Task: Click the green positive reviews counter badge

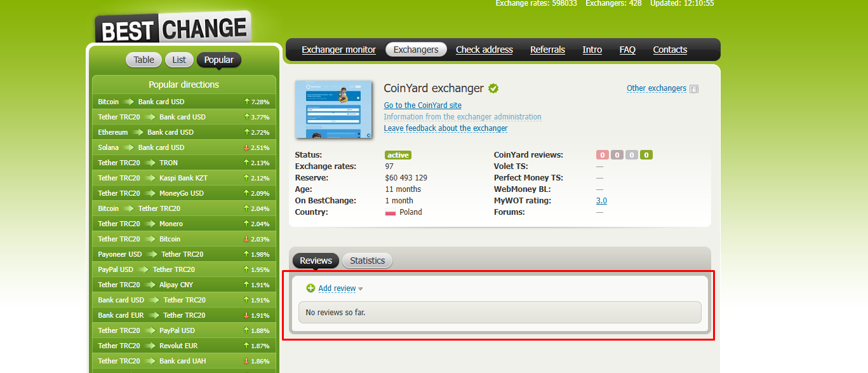Action: 646,155
